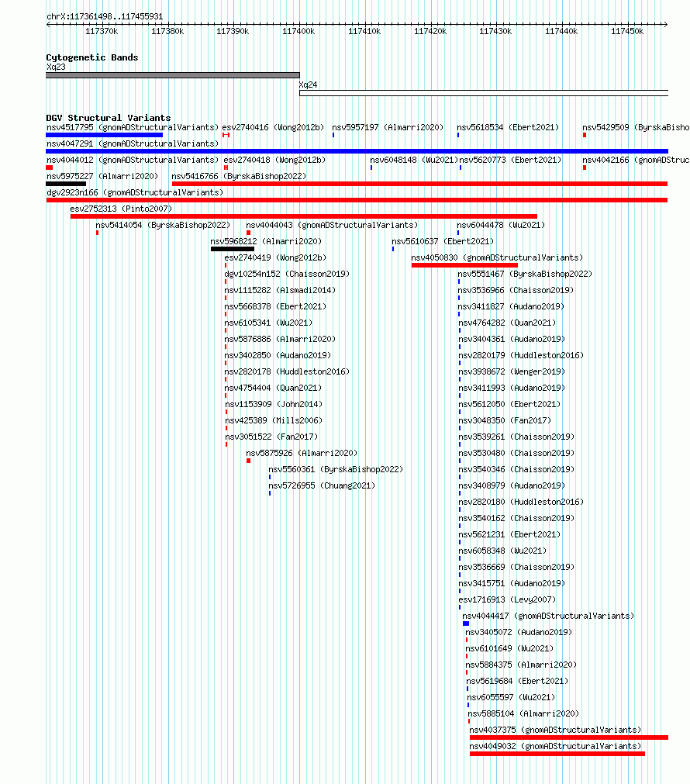Select nsv425389 (Mills2006) label

coord(274,420)
